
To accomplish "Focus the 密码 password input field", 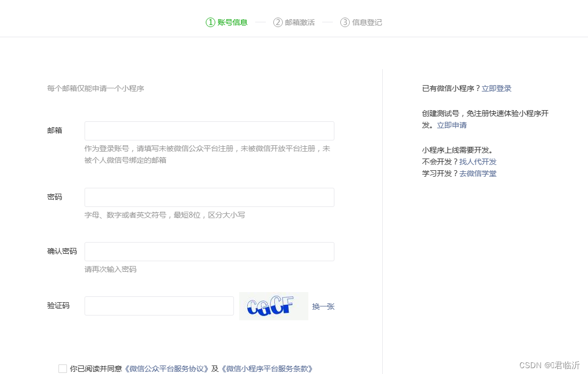I will pos(209,197).
